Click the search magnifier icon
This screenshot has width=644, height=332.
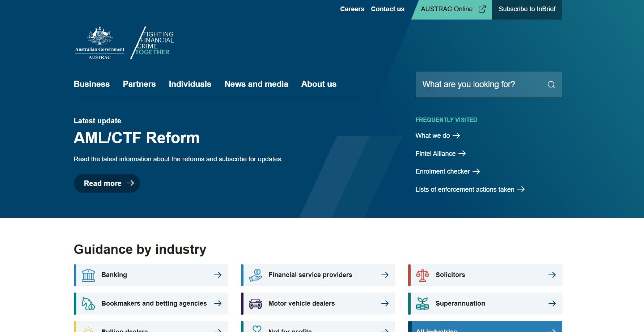pos(551,85)
